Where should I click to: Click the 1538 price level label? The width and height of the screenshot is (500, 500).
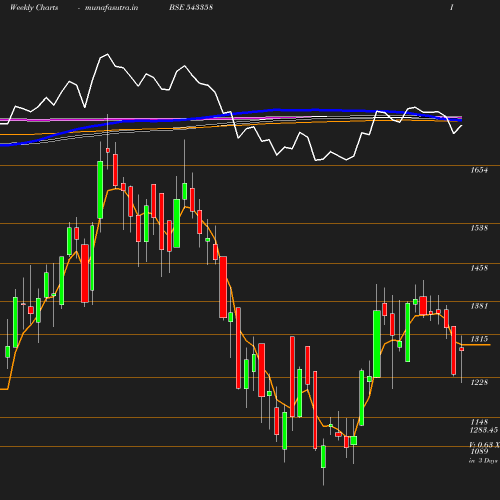(479, 228)
